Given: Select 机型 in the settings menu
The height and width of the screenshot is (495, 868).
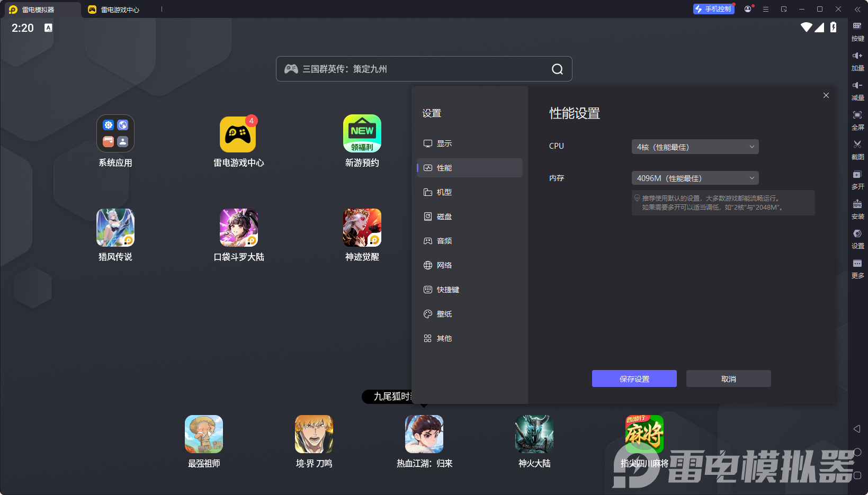Looking at the screenshot, I should click(470, 192).
